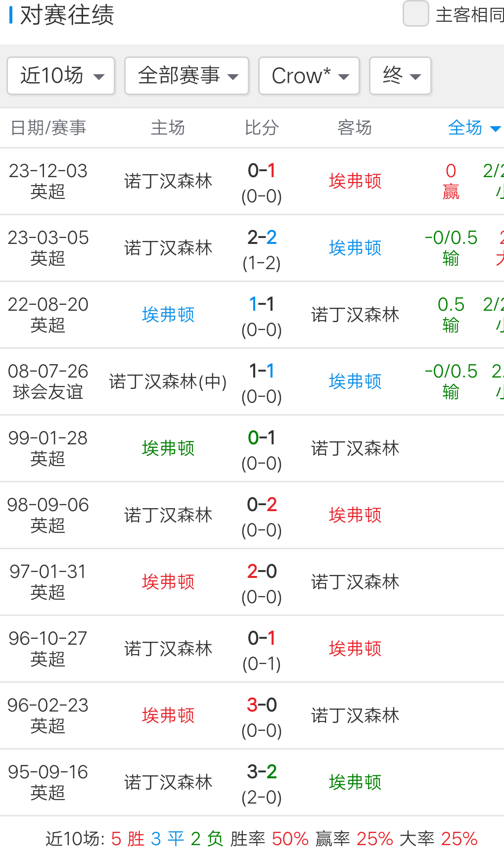The height and width of the screenshot is (857, 504).
Task: Click the 日期/赛事 column header
Action: click(x=48, y=128)
